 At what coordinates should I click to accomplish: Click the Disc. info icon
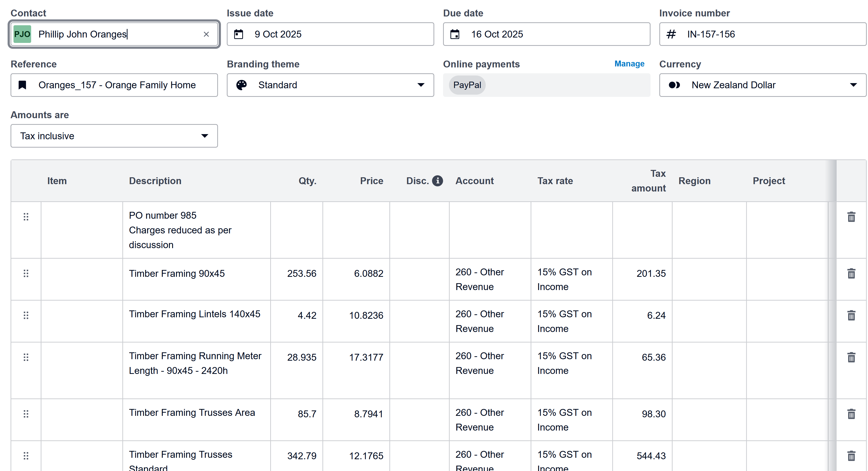pos(437,181)
